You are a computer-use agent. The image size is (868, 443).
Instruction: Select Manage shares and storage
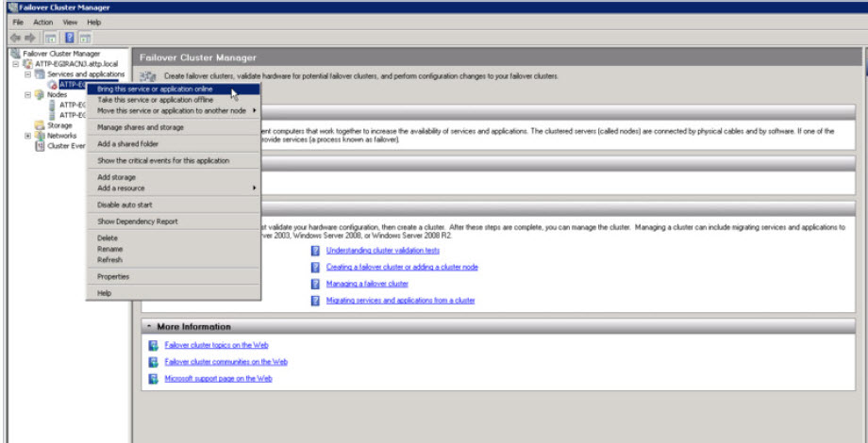173,127
